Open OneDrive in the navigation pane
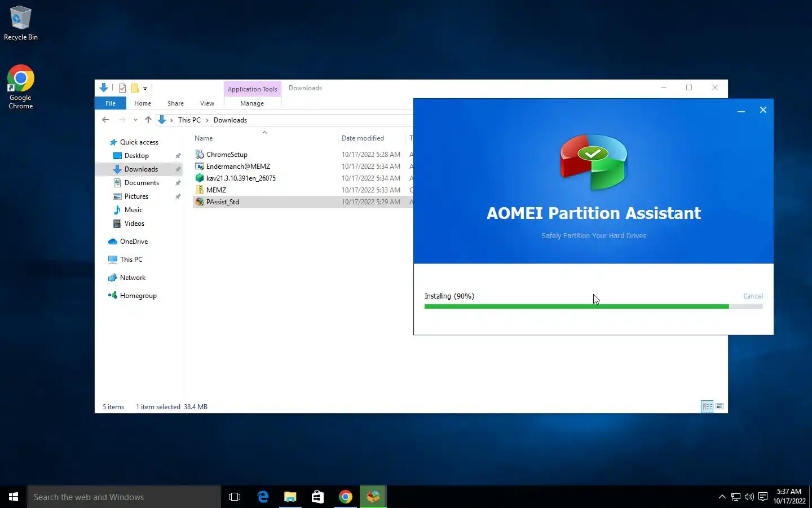The width and height of the screenshot is (812, 508). click(x=134, y=242)
